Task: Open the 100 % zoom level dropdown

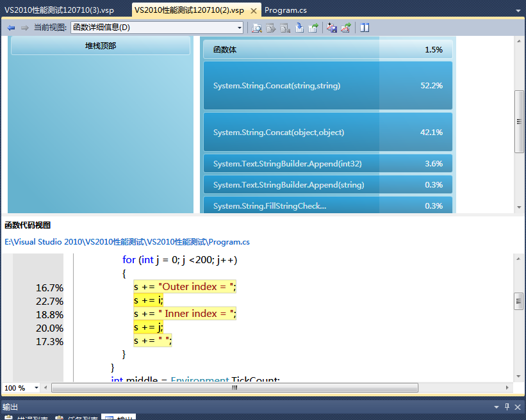Action: coord(21,388)
